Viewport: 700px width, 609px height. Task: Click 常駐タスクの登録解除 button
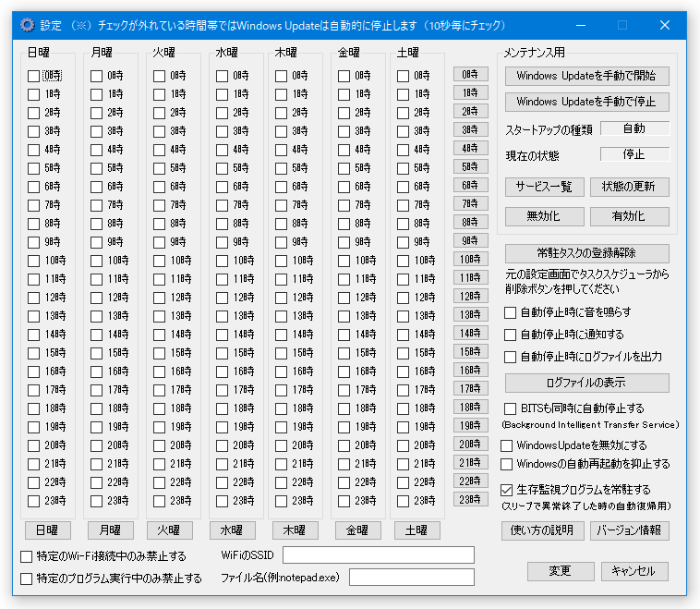coord(587,253)
